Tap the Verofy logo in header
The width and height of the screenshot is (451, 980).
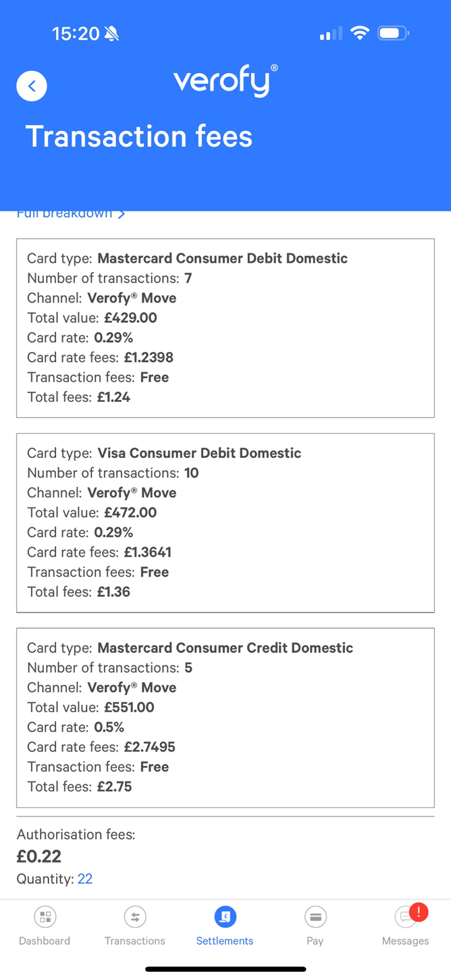(x=225, y=82)
